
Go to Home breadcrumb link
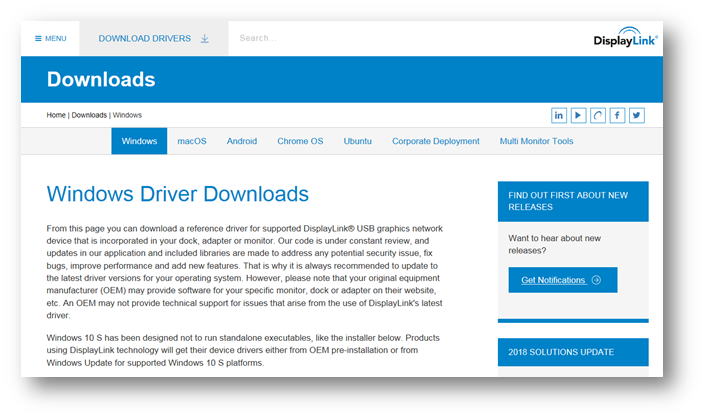[x=56, y=115]
